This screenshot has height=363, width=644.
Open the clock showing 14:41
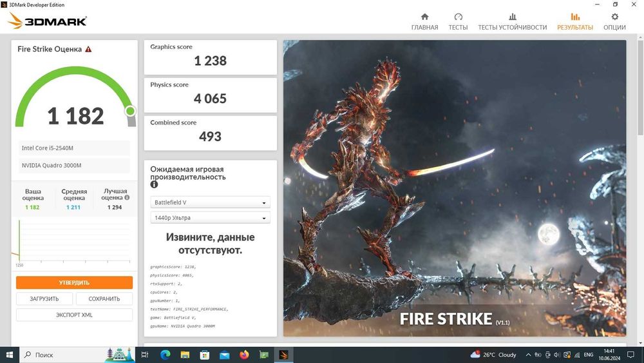click(609, 355)
